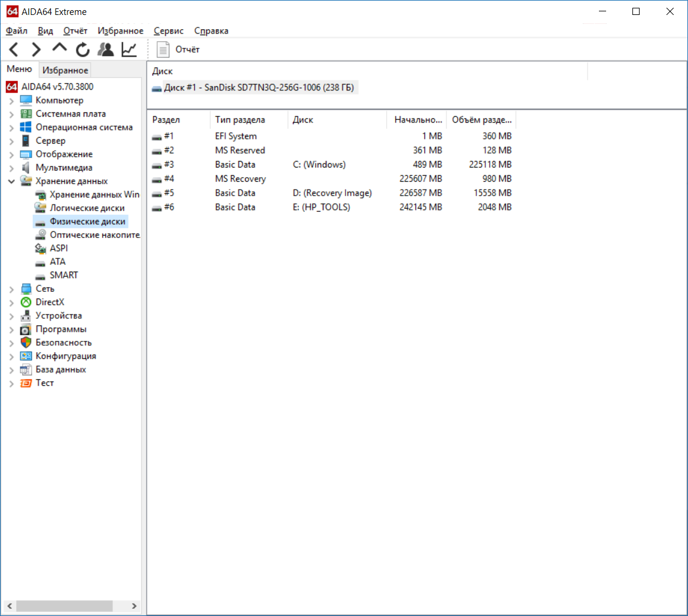
Task: Expand the Операционная система tree node
Action: [11, 127]
